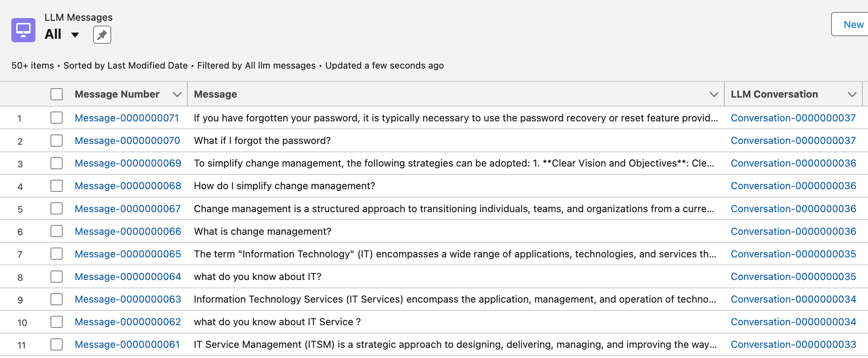The image size is (868, 358).
Task: Open Message Number column chevron menu
Action: point(177,95)
